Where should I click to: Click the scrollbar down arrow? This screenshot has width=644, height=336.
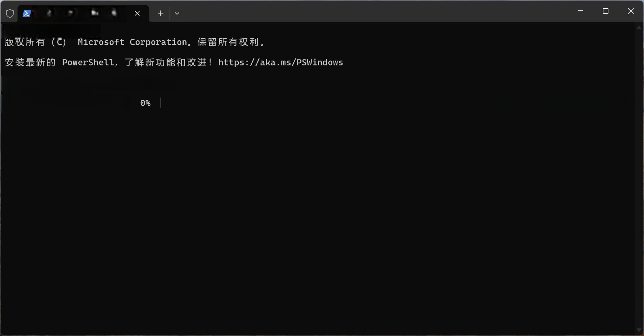pyautogui.click(x=639, y=330)
